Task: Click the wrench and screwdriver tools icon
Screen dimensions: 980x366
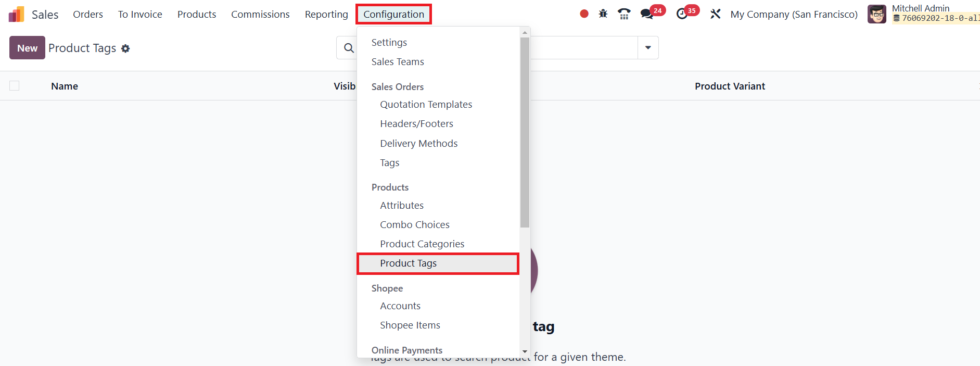Action: 716,14
